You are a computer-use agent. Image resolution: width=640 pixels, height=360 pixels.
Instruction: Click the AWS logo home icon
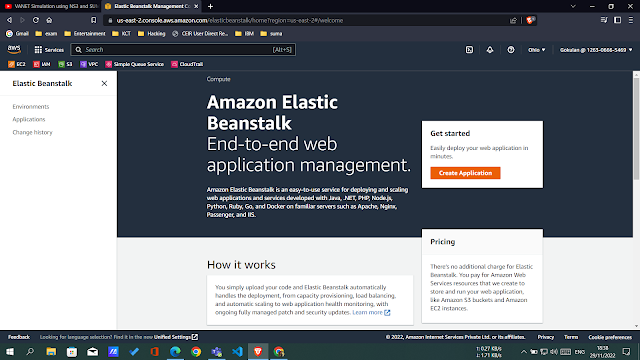click(14, 49)
